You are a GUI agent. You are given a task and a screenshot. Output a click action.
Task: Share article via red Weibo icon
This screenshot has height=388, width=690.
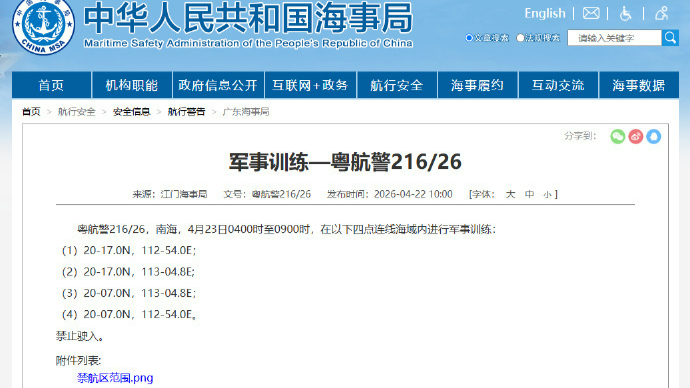pos(635,136)
